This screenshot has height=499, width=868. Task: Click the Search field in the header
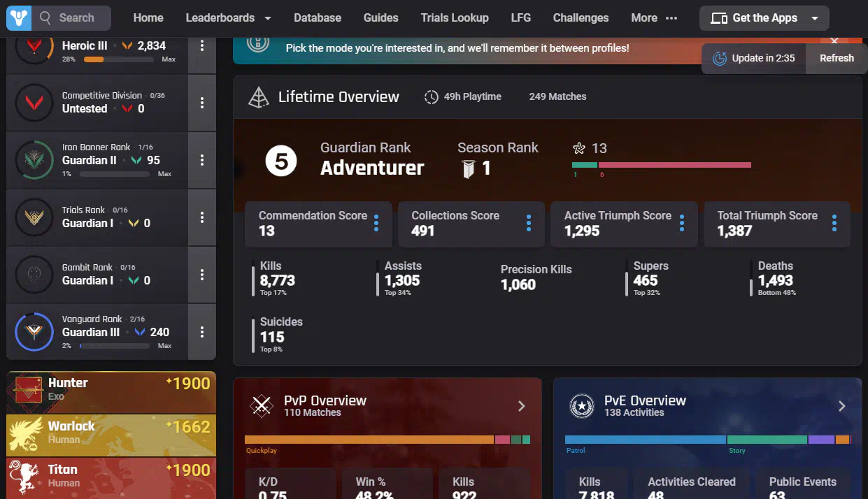pos(72,17)
